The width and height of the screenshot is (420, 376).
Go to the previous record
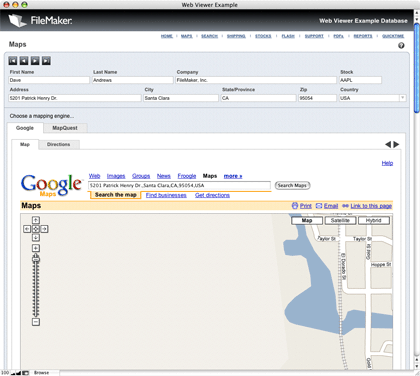click(24, 61)
